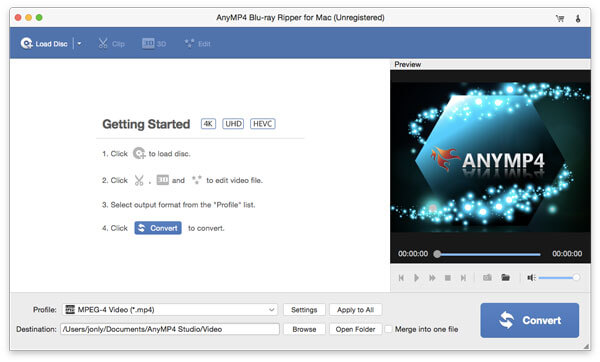Adjust the volume slider

pos(559,277)
